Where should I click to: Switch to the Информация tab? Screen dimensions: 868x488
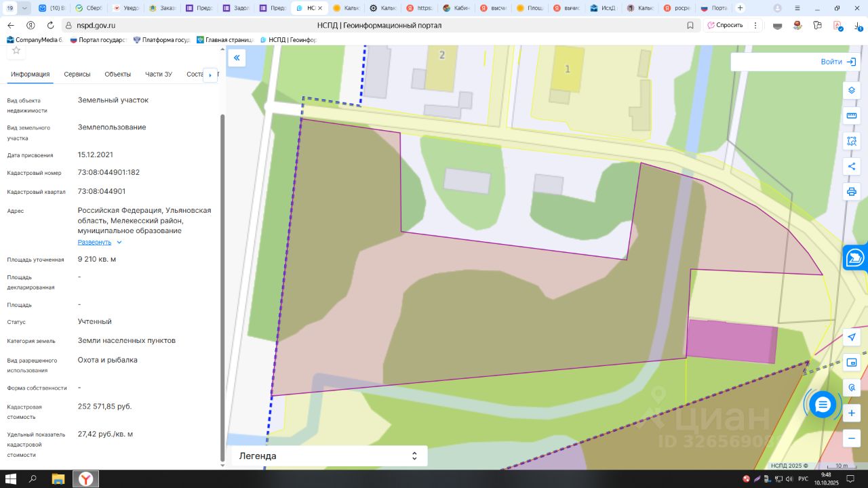point(30,75)
